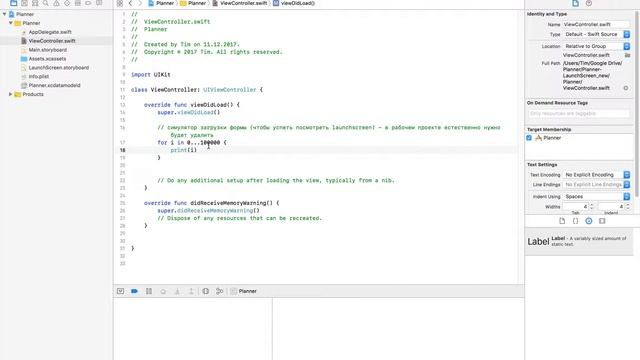Viewport: 640px width, 360px height.
Task: Hide the debug area toggle button
Action: click(120, 291)
